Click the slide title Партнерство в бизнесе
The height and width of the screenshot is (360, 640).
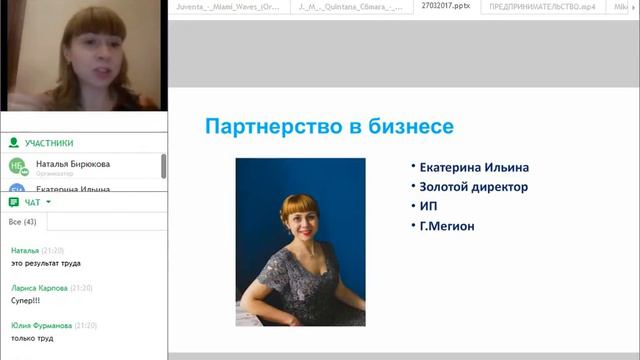click(x=329, y=126)
